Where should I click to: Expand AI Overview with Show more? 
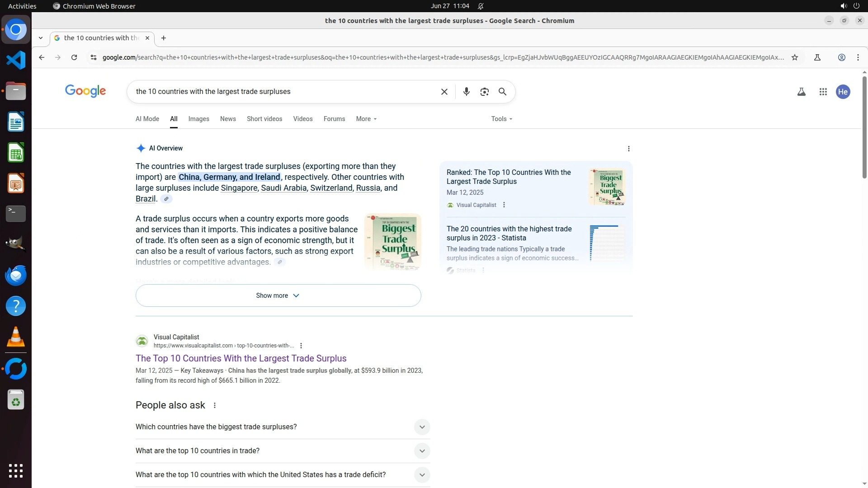(x=278, y=296)
